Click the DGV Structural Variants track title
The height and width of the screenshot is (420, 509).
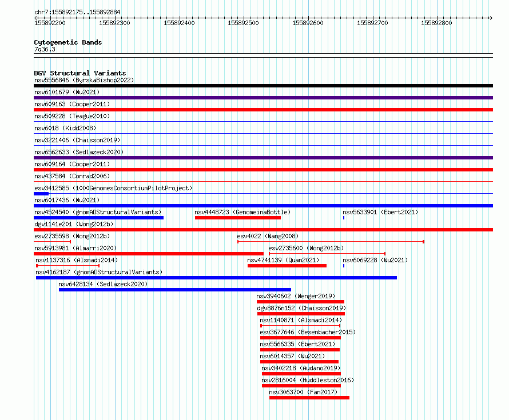(80, 73)
